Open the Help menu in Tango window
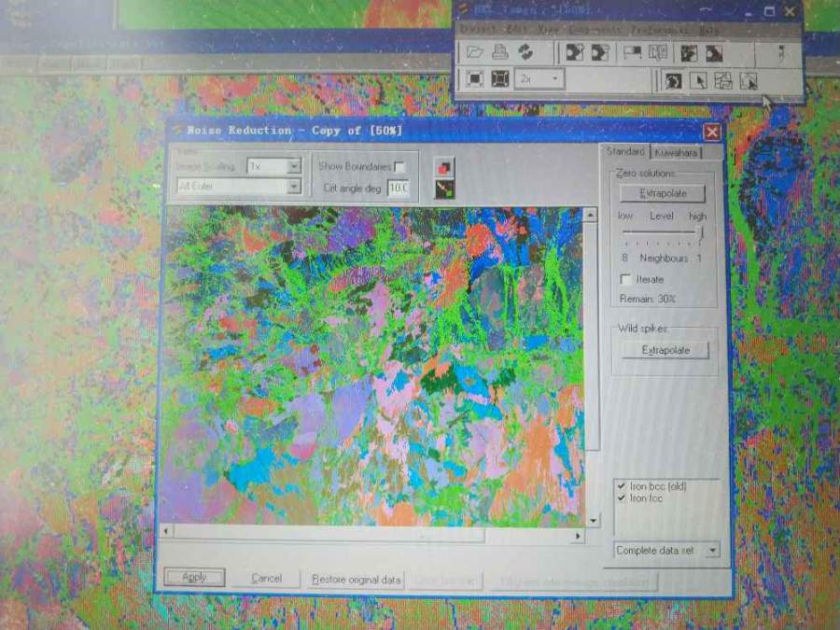Screen dimensions: 840x630 (709, 30)
